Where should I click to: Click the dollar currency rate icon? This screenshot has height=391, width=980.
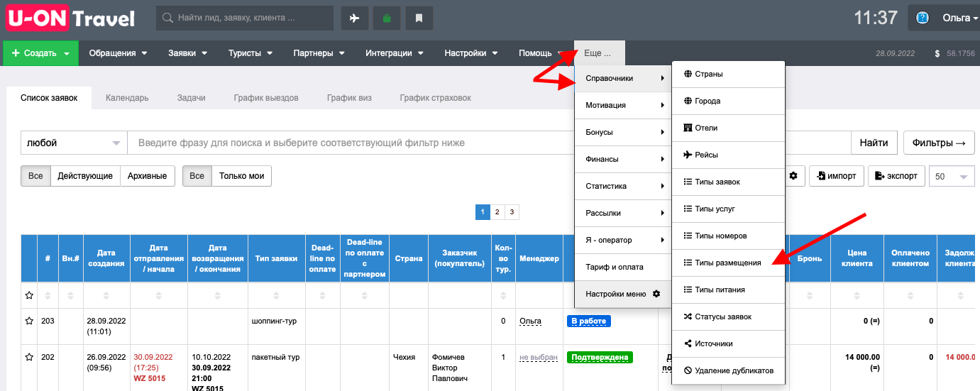coord(937,53)
